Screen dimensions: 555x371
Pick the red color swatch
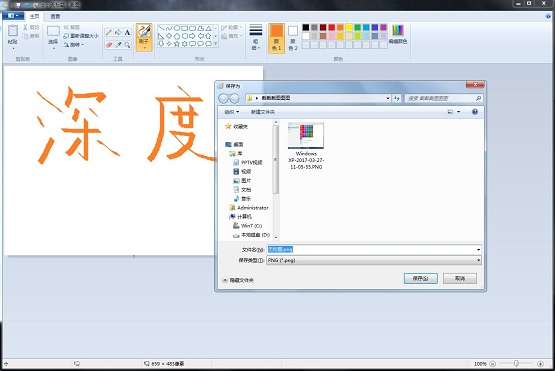point(332,27)
